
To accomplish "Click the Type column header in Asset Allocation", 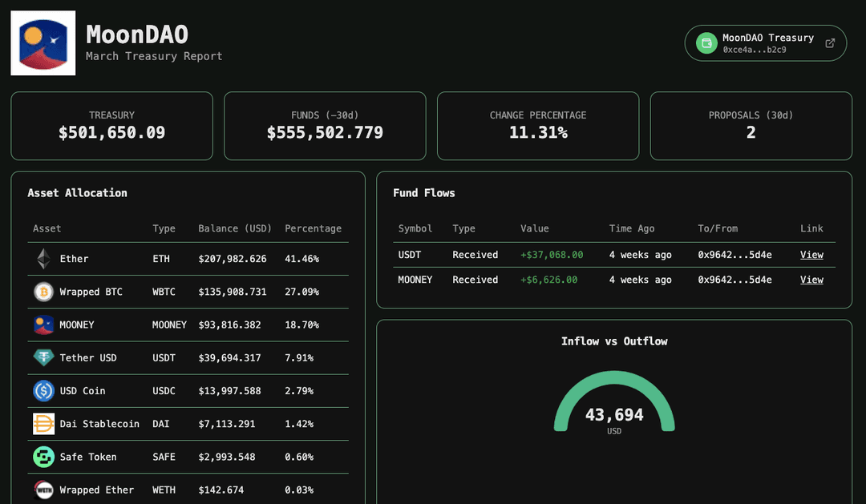I will click(x=164, y=228).
